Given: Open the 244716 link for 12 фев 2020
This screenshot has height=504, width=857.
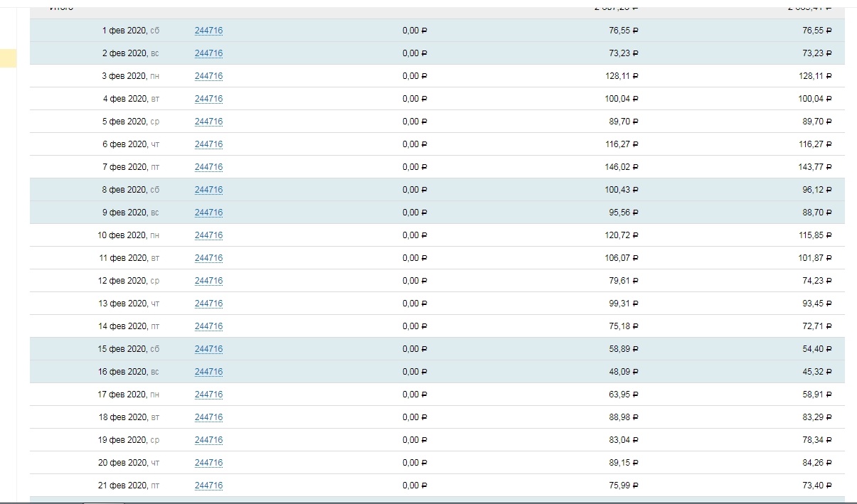Looking at the screenshot, I should tap(208, 281).
